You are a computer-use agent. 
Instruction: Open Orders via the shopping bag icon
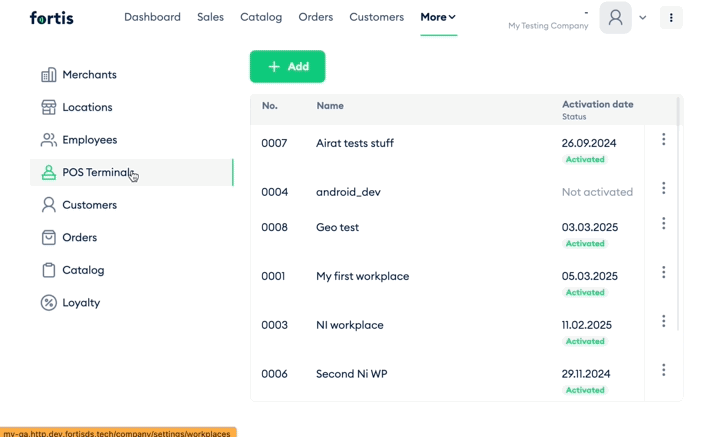[49, 238]
